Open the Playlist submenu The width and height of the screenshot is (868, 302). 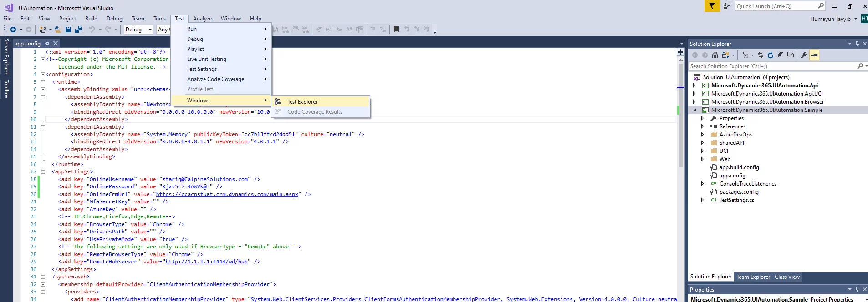[x=221, y=49]
